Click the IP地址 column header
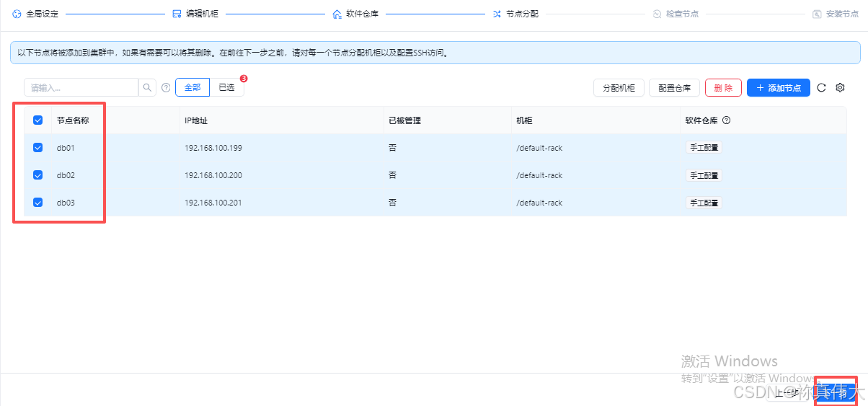This screenshot has width=868, height=406. tap(196, 120)
